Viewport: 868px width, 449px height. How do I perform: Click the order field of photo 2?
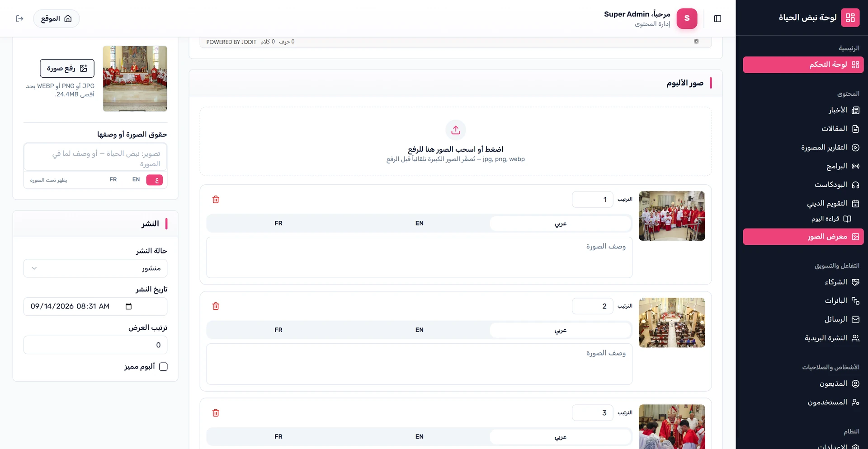(592, 306)
